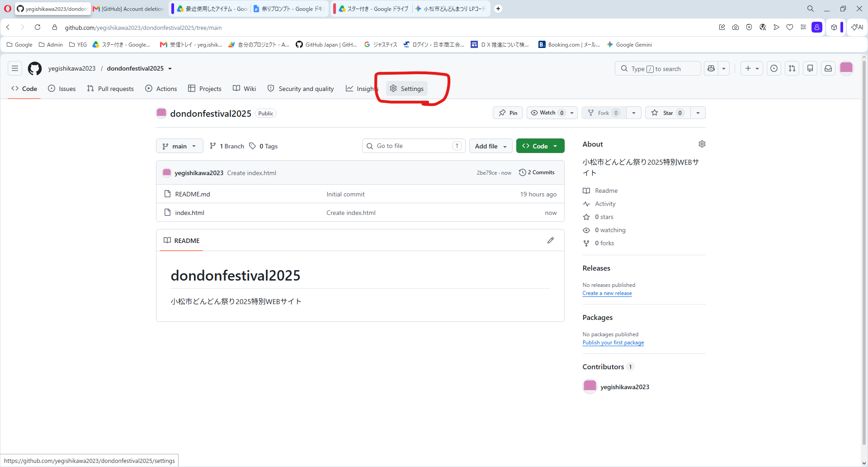Screen dimensions: 868x467
Task: Open your pull requests icon
Action: click(792, 68)
